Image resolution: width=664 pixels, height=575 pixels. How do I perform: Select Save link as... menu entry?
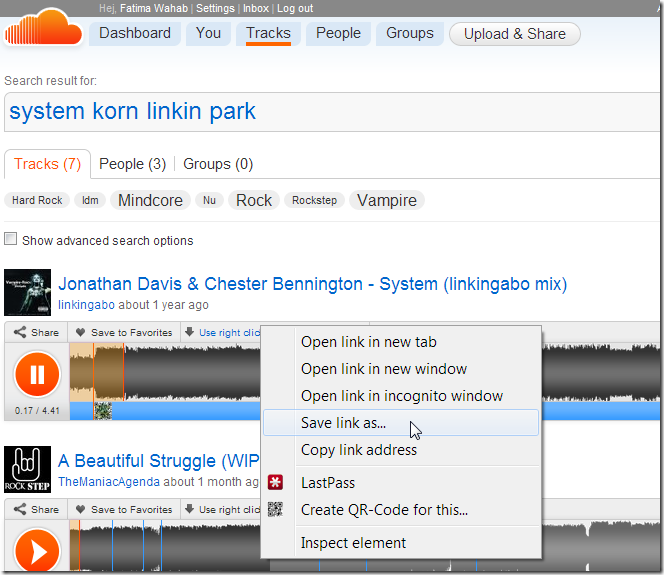pos(401,423)
